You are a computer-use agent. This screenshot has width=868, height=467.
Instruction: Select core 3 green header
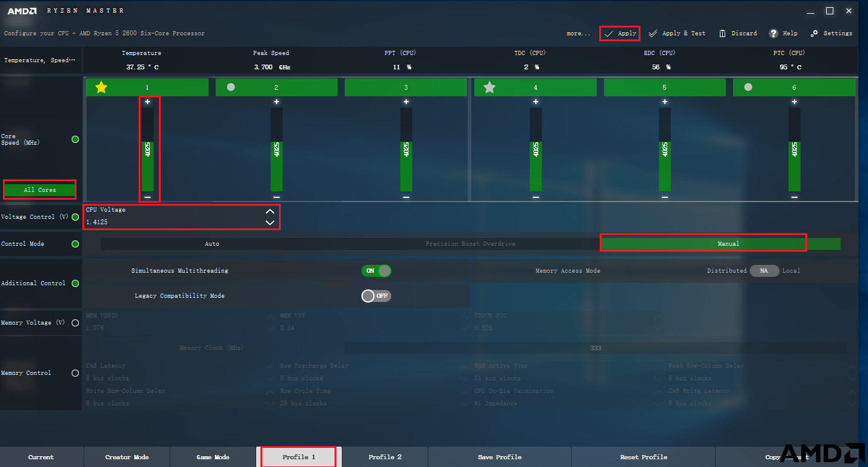pos(406,87)
